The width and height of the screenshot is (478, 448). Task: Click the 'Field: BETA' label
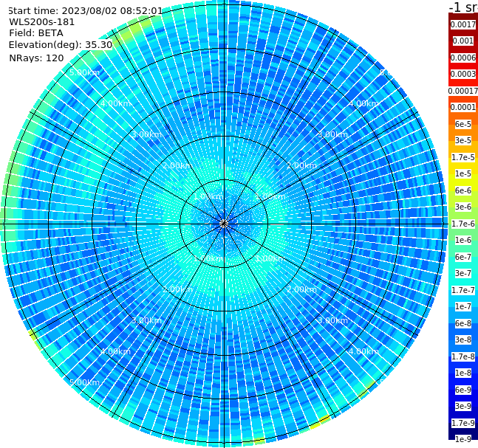(36, 33)
